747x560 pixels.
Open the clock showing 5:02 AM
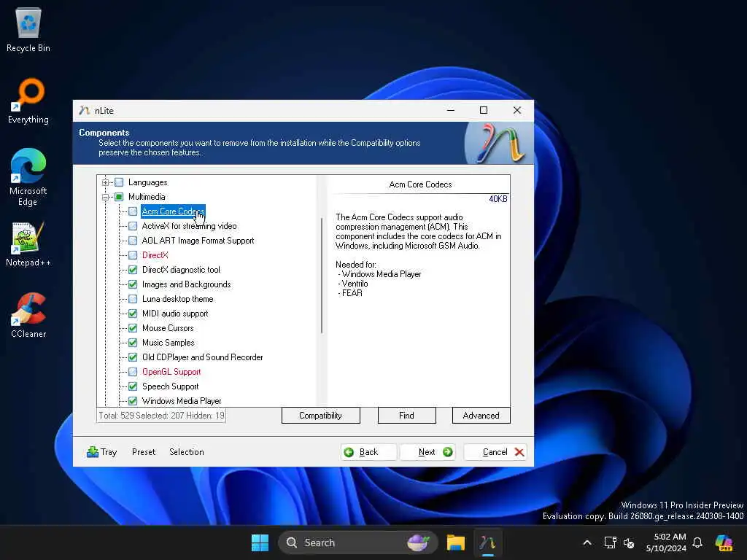tap(670, 537)
